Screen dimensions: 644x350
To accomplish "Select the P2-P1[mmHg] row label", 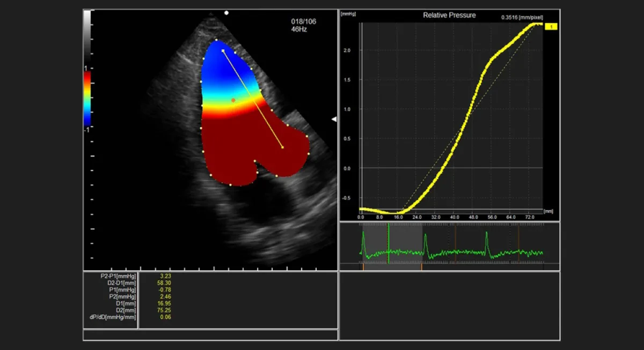I will 118,275.
